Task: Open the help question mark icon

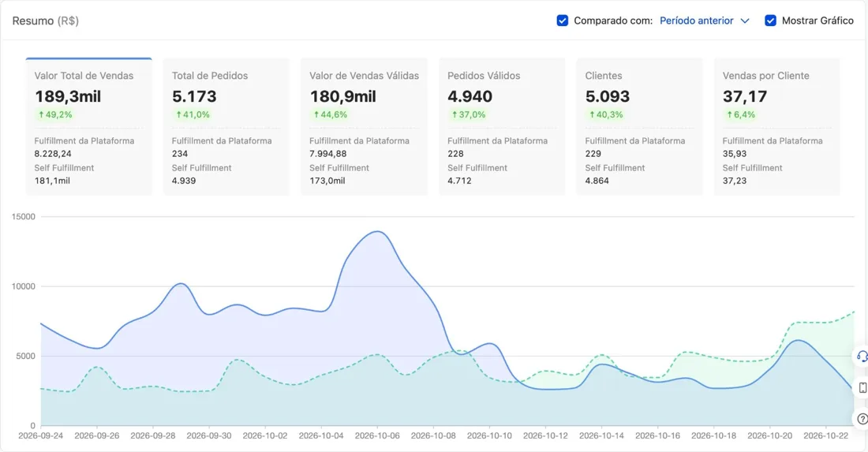Action: click(862, 420)
